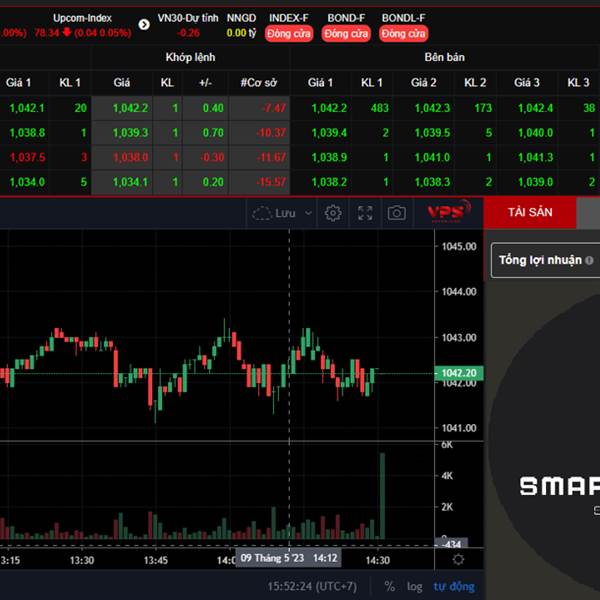Click the NNGD 0.00 tỷ value
The image size is (600, 600).
[x=241, y=33]
